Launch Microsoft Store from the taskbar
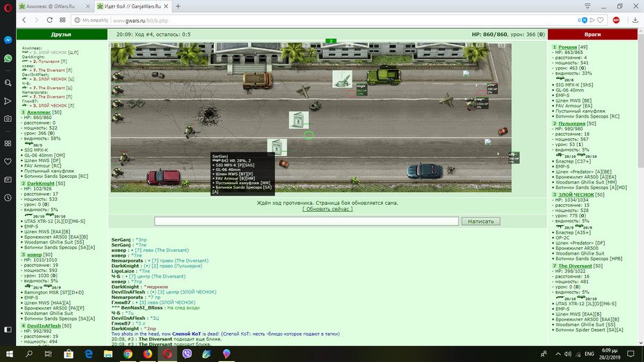This screenshot has width=644, height=362. (x=69, y=354)
